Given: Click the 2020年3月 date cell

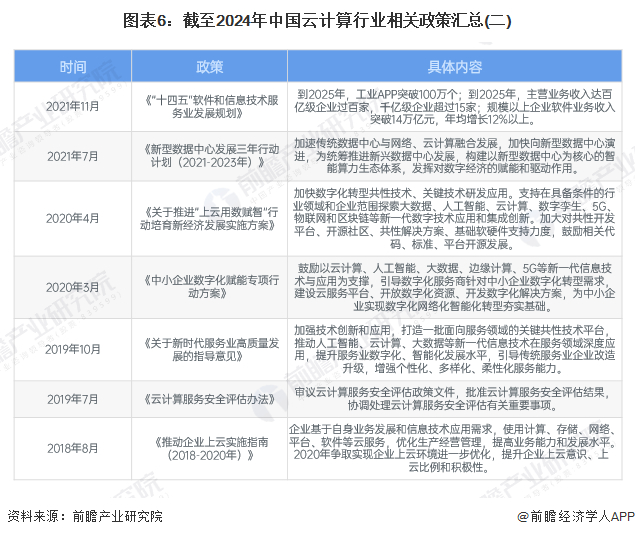Looking at the screenshot, I should click(72, 288).
